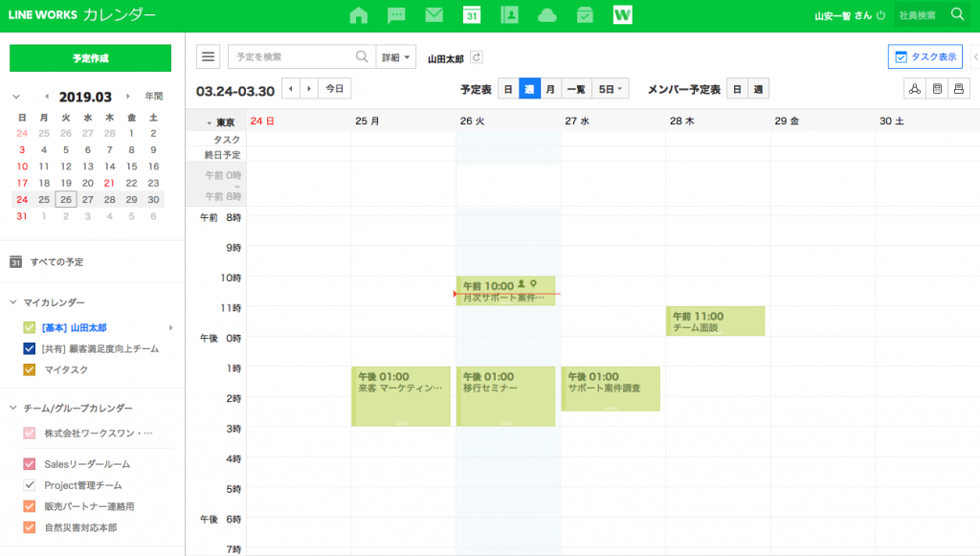Open the 詳細 search options dropdown

point(396,57)
